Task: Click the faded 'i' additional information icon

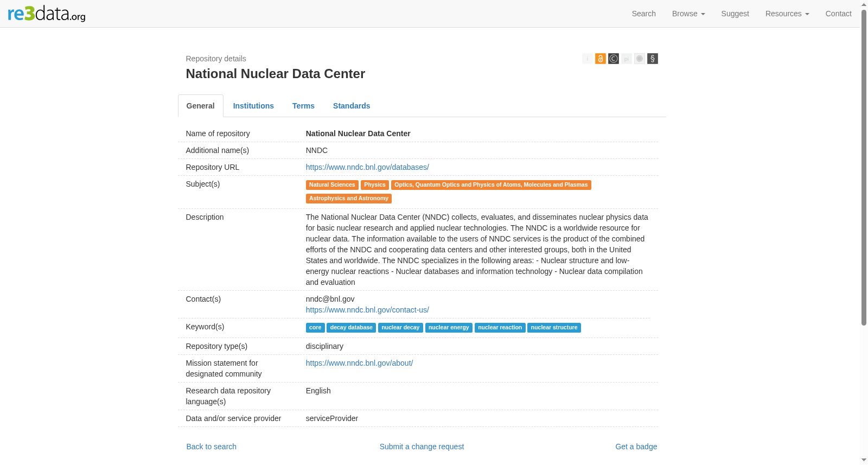Action: coord(587,59)
